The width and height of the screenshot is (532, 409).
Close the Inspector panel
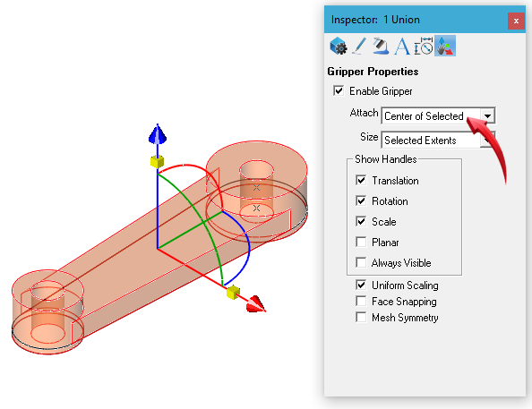516,21
